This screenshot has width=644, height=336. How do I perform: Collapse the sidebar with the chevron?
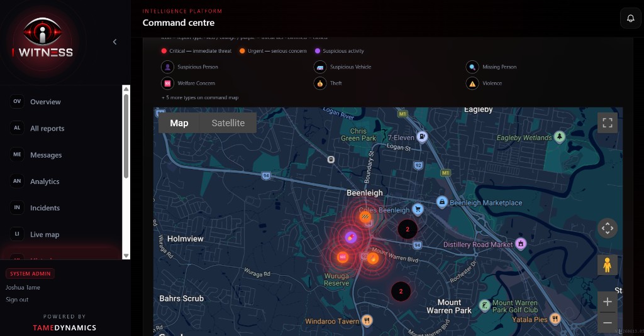tap(114, 42)
